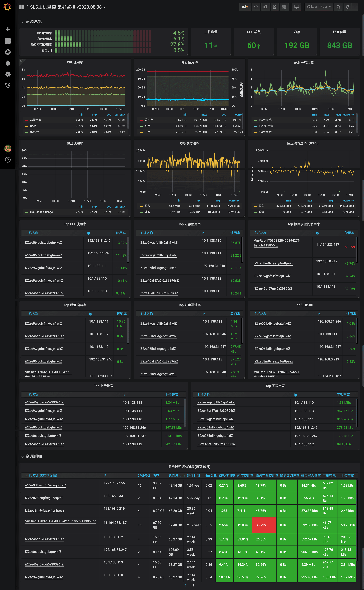Open host link iZ2ze931vw5cx6kunqnhgdZ
This screenshot has width=364, height=590.
[45, 485]
